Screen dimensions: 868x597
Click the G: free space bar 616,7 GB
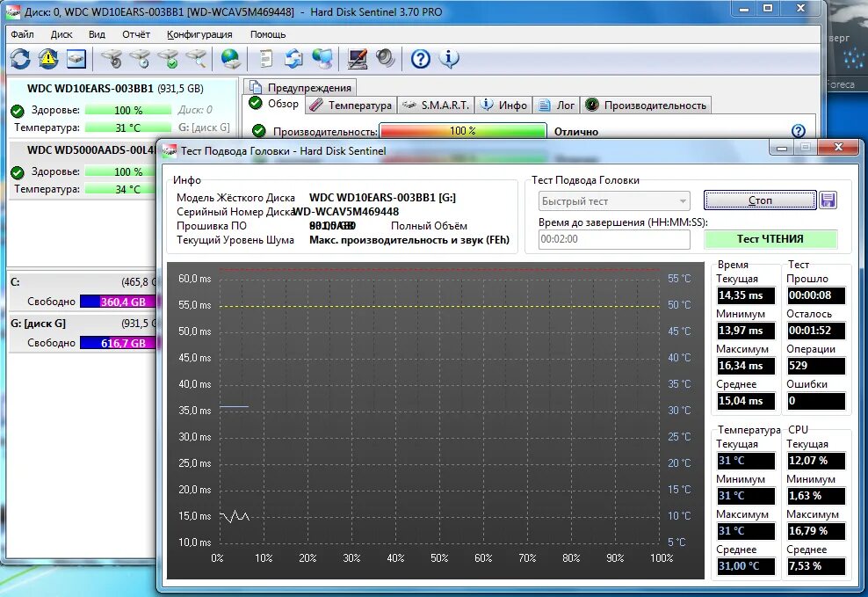pyautogui.click(x=119, y=344)
